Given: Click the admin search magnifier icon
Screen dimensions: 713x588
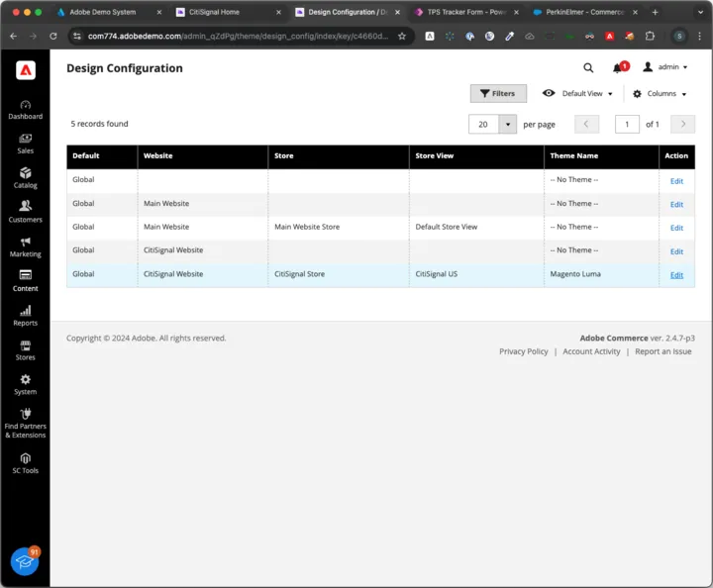Looking at the screenshot, I should pyautogui.click(x=588, y=67).
